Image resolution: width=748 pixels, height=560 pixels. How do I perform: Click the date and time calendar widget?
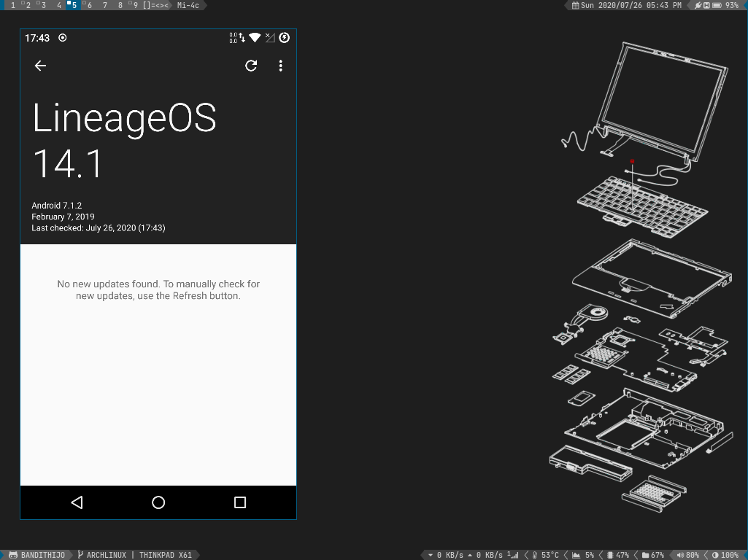click(x=626, y=5)
